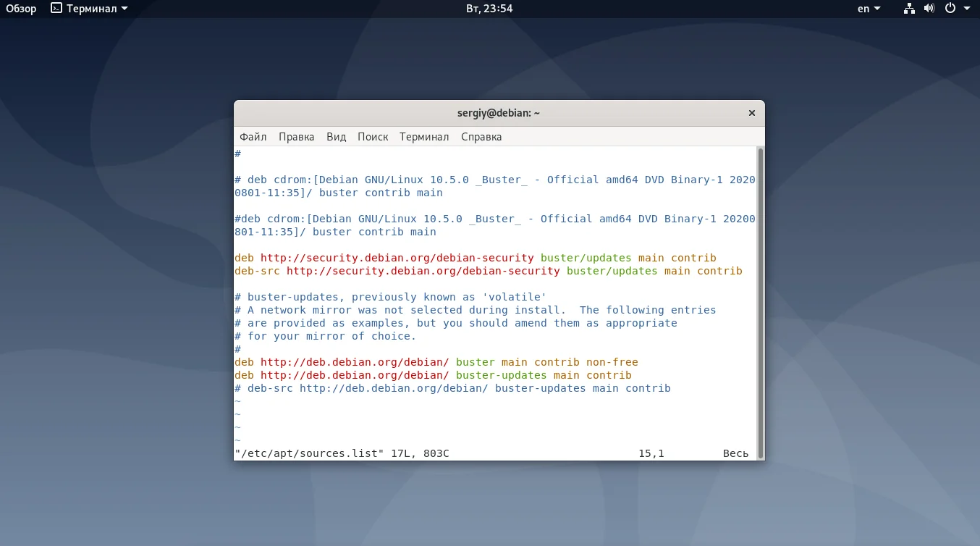Image resolution: width=980 pixels, height=546 pixels.
Task: Open the Вид menu
Action: 336,136
